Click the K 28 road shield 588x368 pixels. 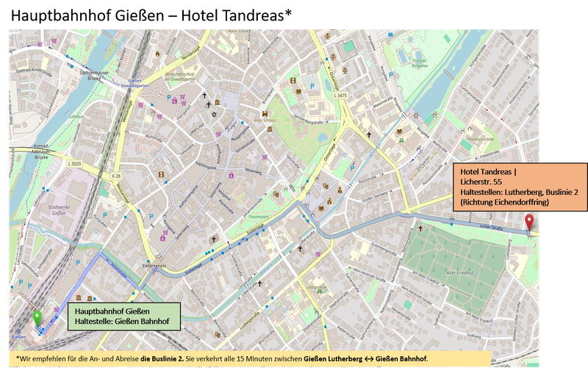116,176
